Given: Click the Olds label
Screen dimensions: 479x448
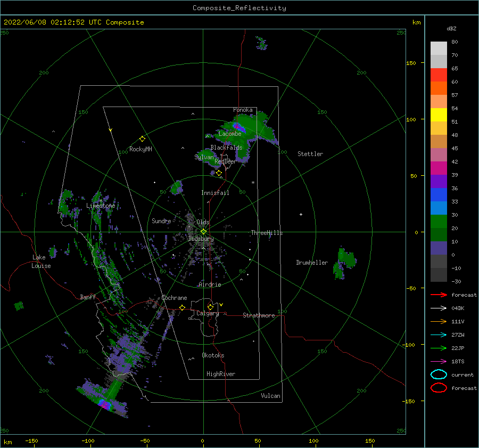Looking at the screenshot, I should tap(203, 222).
